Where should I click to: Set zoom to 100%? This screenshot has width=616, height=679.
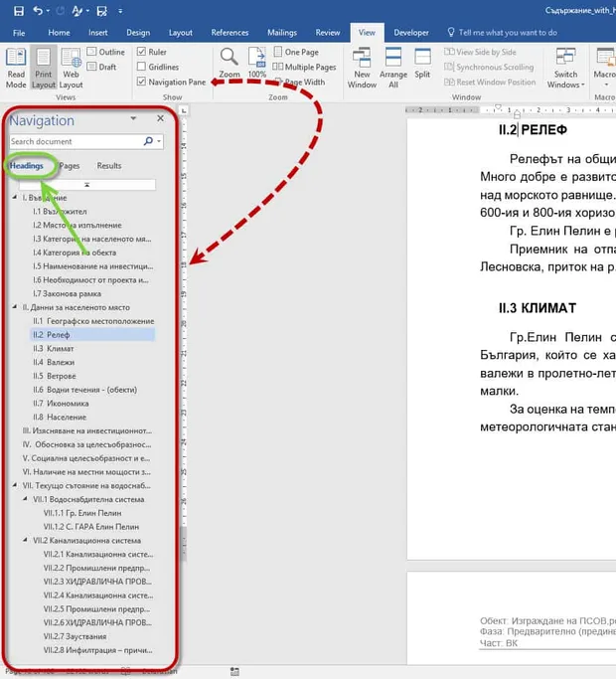[x=257, y=63]
